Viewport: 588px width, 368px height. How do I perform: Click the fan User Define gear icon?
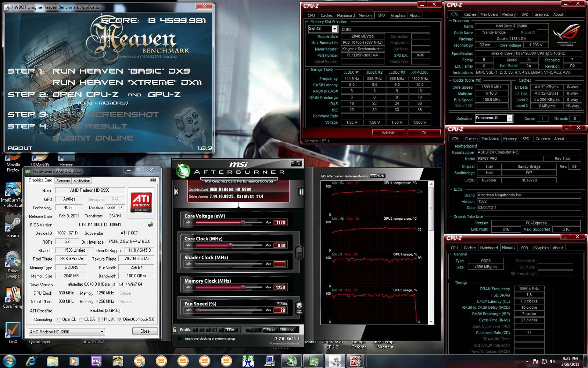coord(299,307)
